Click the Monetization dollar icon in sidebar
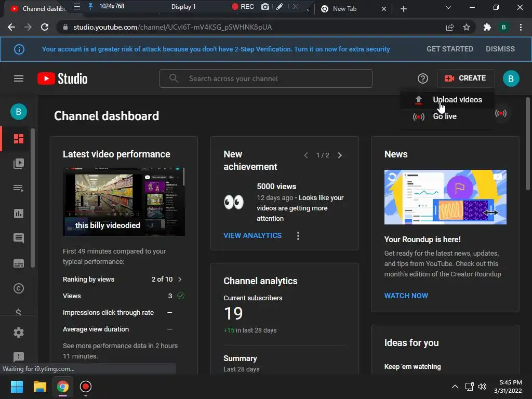This screenshot has width=532, height=399. pos(19,312)
